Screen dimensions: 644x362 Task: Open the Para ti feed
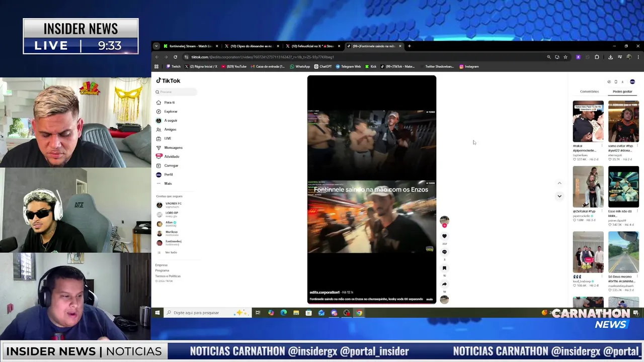(x=166, y=103)
